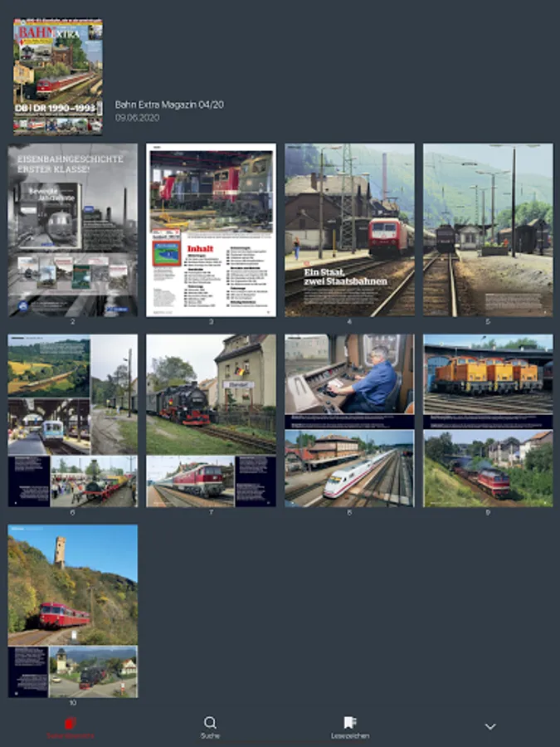560x747 pixels.
Task: Open page 9 orange diesel locomotives thumbnail
Action: (488, 420)
